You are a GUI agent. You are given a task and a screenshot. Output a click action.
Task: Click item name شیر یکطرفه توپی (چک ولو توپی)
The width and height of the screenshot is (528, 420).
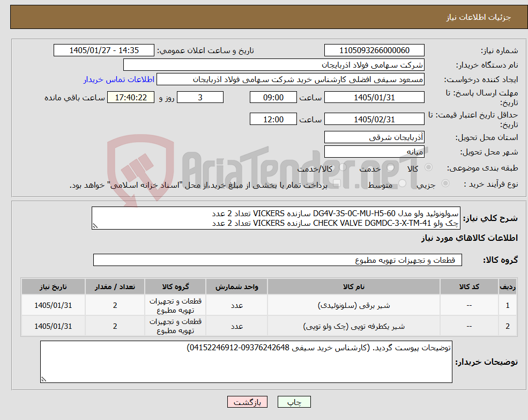[354, 326]
